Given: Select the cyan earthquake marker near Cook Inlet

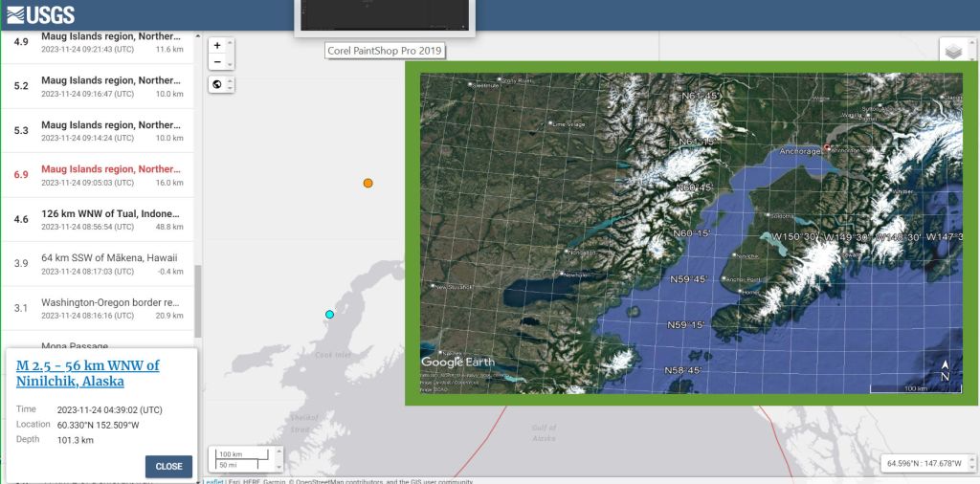Looking at the screenshot, I should coord(329,314).
